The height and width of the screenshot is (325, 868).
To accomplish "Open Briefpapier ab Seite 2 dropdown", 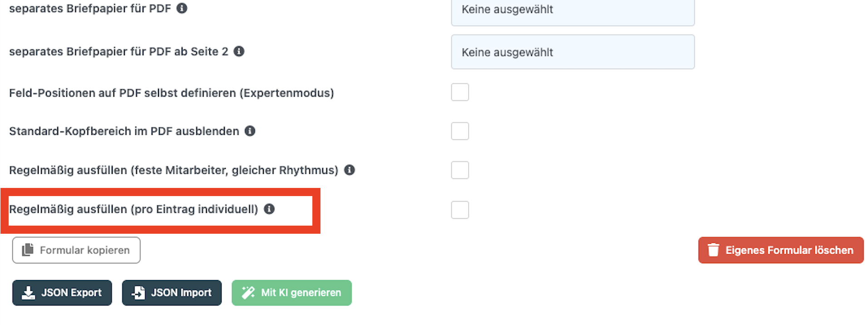I will (x=572, y=52).
